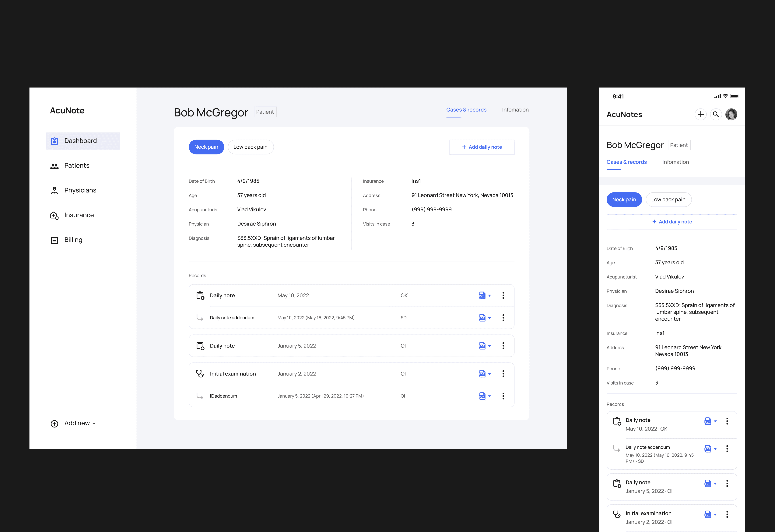This screenshot has height=532, width=775.
Task: Open the Insurance sidebar section
Action: pyautogui.click(x=79, y=215)
